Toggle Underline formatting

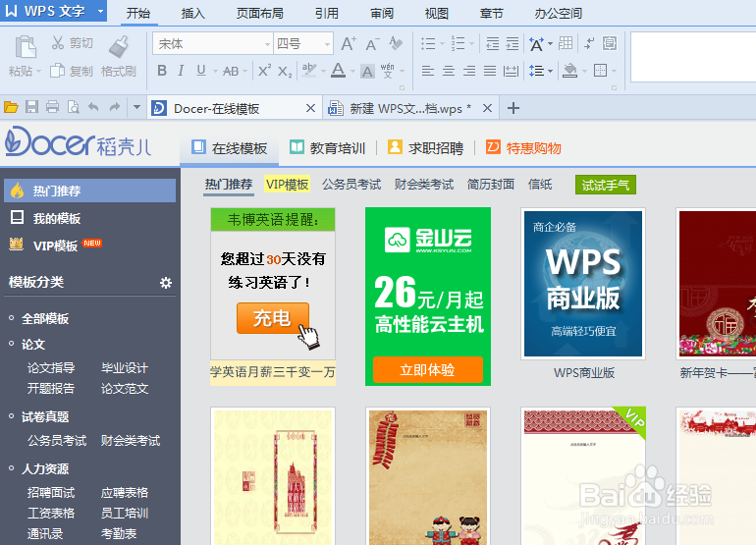pyautogui.click(x=201, y=71)
